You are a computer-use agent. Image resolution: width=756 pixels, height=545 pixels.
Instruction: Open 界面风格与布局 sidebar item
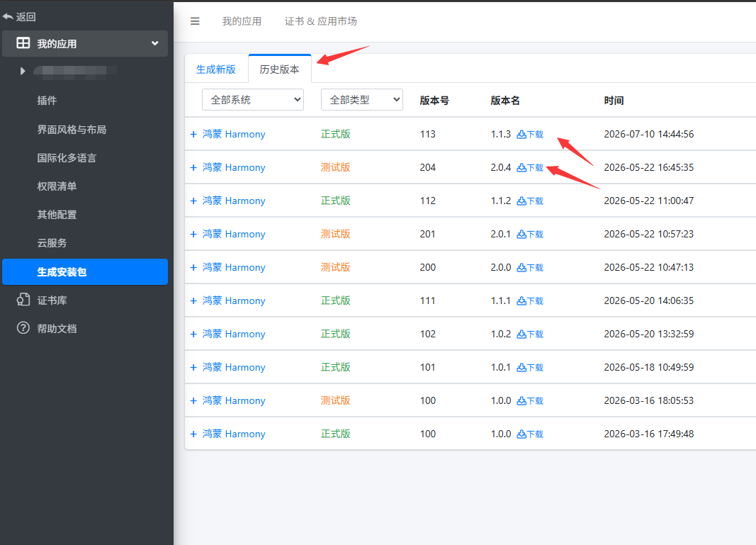[72, 129]
